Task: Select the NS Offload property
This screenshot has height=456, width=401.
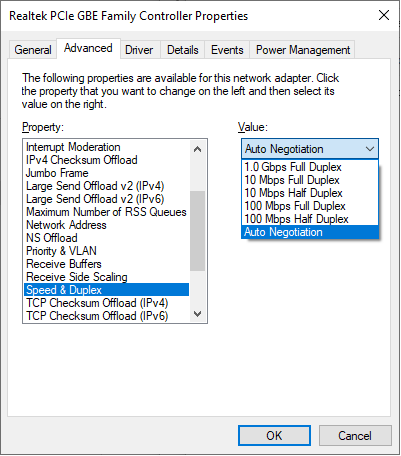Action: [107, 238]
